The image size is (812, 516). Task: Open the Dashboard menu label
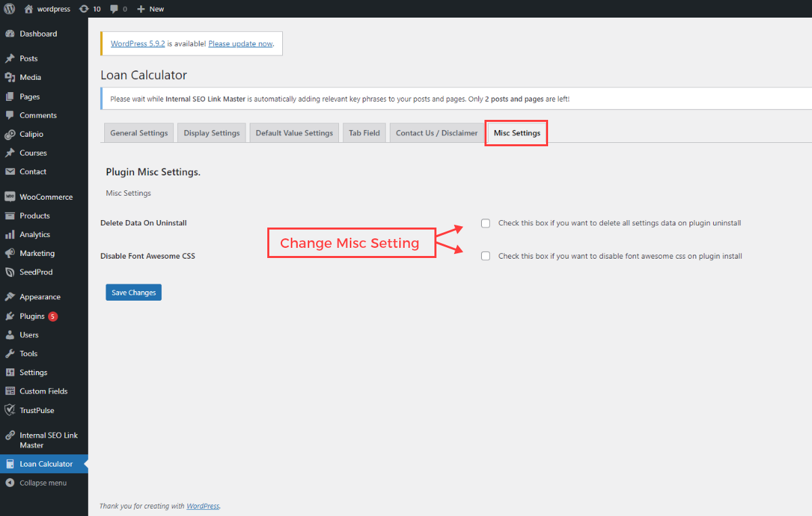coord(39,34)
